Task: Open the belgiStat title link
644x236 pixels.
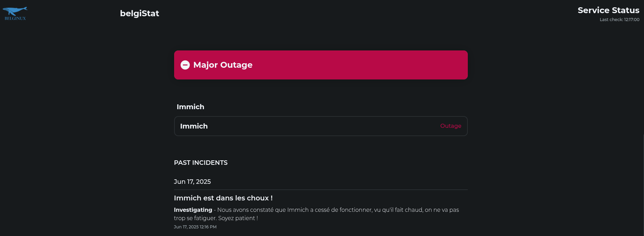Action: [140, 13]
